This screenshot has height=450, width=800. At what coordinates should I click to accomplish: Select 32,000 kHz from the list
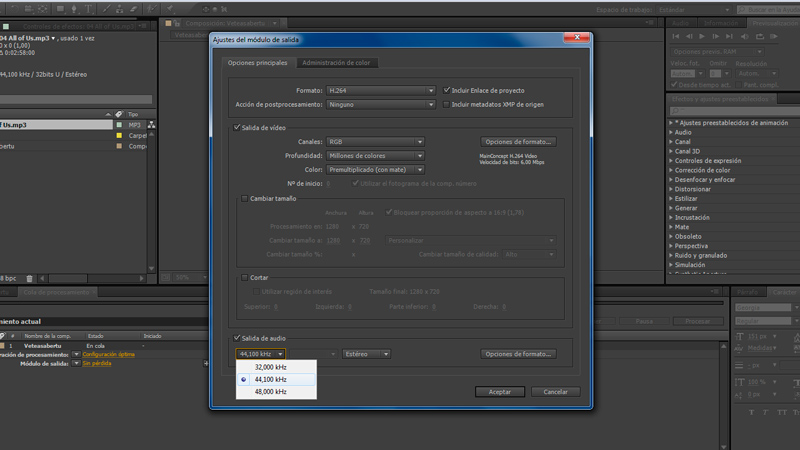pos(276,367)
